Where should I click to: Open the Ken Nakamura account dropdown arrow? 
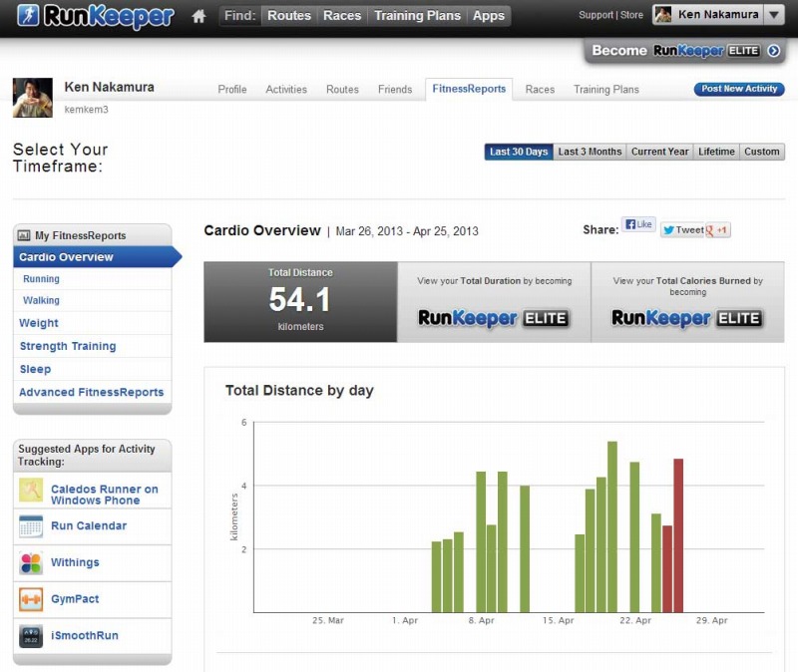(x=774, y=15)
